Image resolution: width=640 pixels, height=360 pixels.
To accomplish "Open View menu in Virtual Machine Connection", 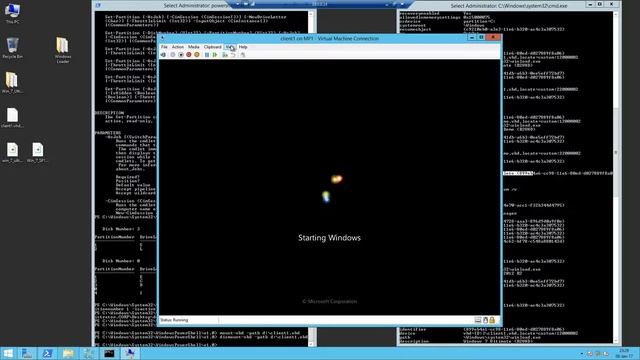I will tap(230, 47).
